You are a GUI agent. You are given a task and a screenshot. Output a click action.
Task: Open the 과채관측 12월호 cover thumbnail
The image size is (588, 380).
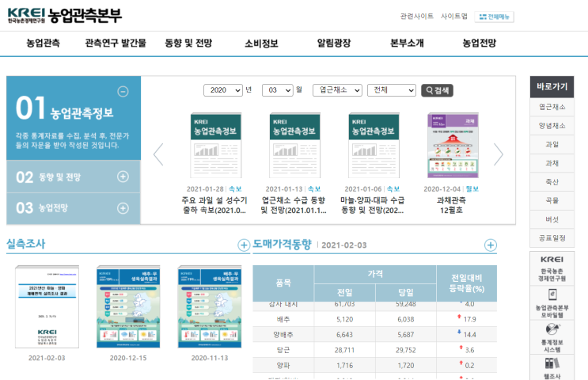[x=453, y=146]
